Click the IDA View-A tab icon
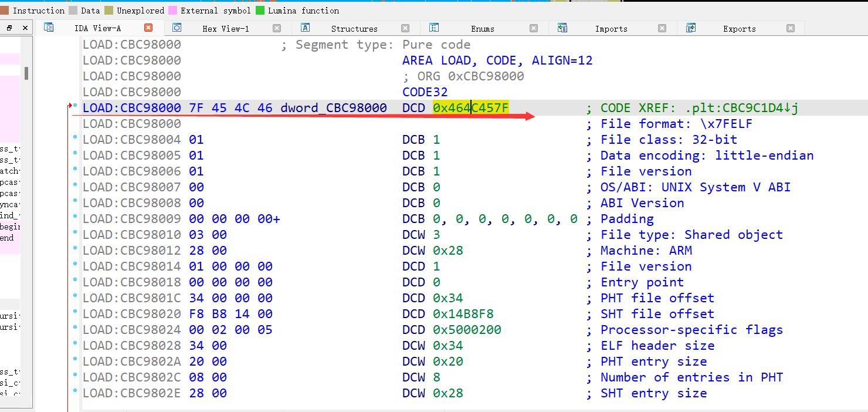868x412 pixels. pos(49,28)
